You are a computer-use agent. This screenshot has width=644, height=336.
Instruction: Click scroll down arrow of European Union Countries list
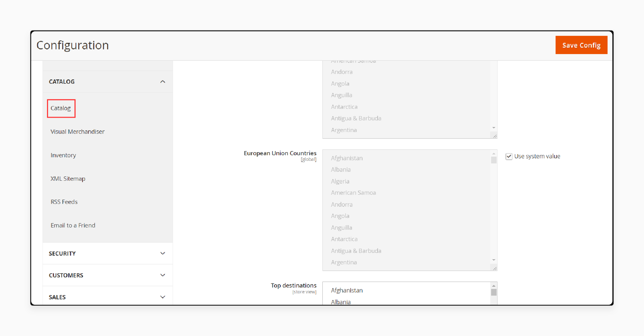[494, 260]
